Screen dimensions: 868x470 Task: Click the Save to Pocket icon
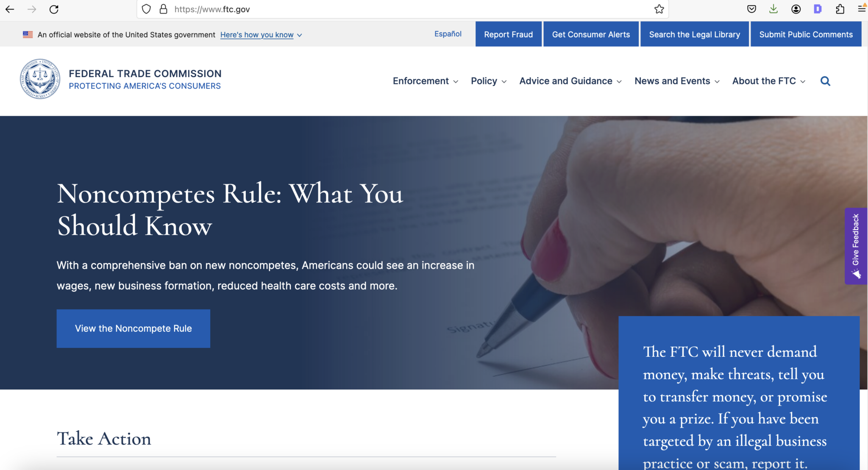751,9
